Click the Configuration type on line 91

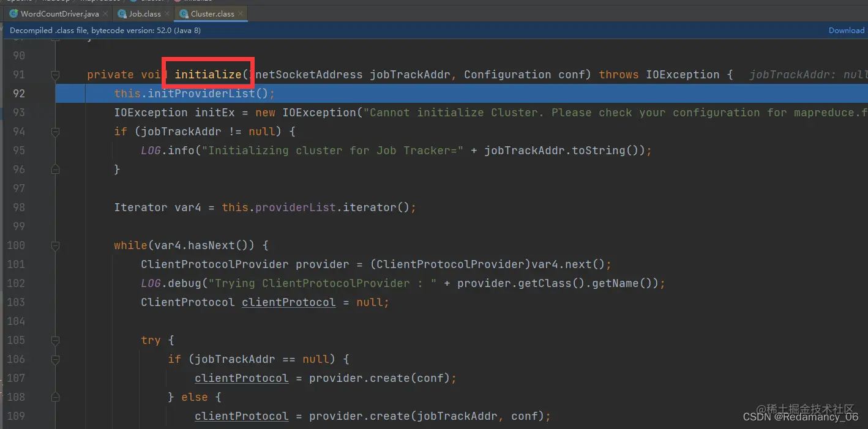tap(507, 75)
